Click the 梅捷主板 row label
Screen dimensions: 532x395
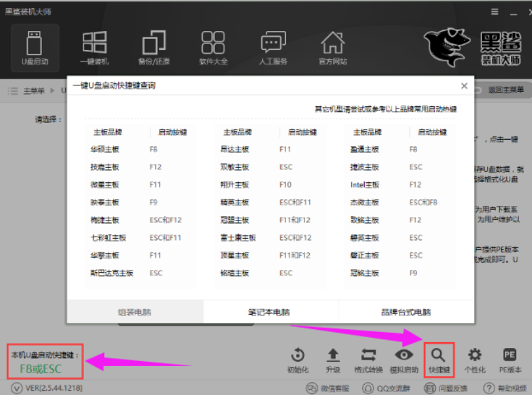click(104, 220)
